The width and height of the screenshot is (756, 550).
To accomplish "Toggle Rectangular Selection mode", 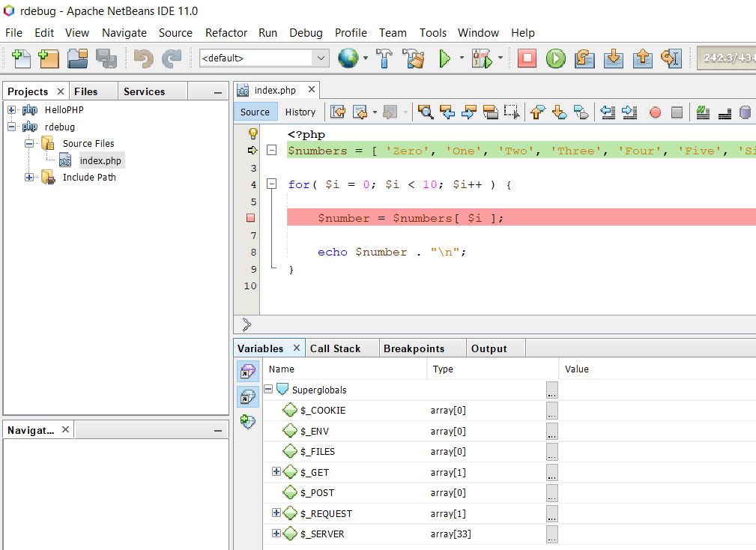I will [512, 112].
